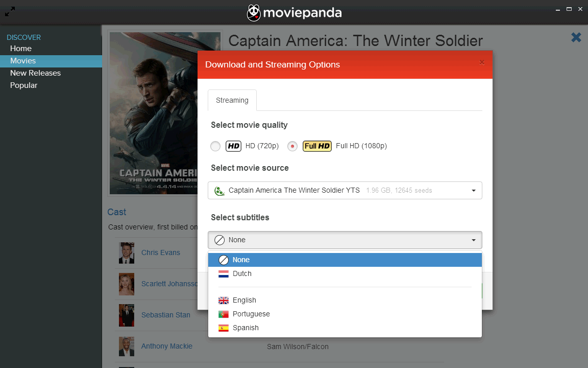Screen dimensions: 588x368
Task: Select the Full HD (1080p) radio button
Action: pyautogui.click(x=292, y=146)
